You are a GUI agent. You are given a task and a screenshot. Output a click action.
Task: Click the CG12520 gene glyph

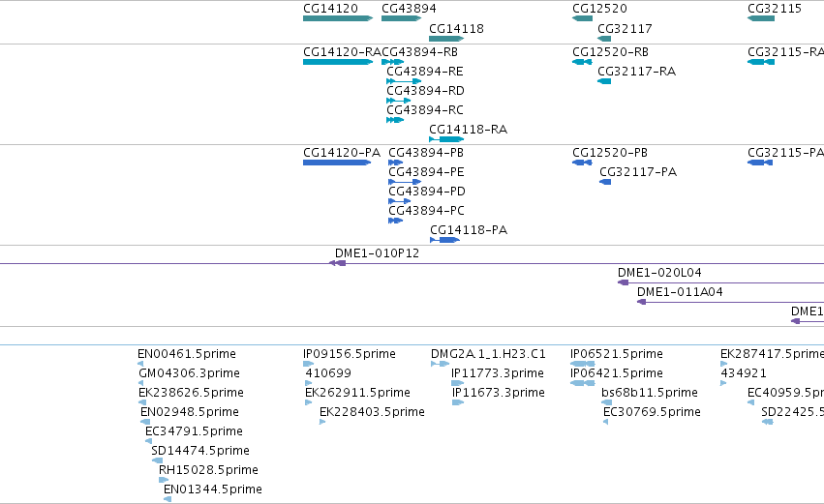(582, 18)
